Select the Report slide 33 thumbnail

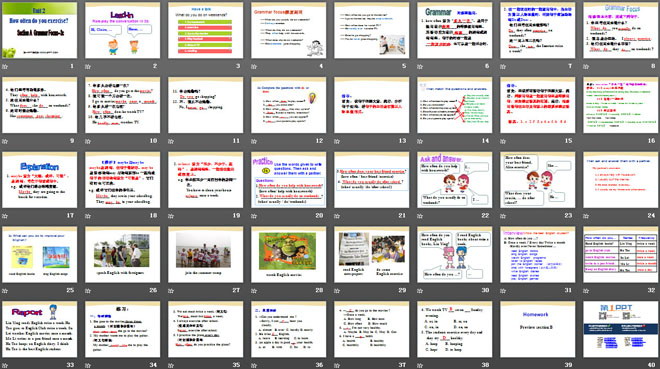40,329
